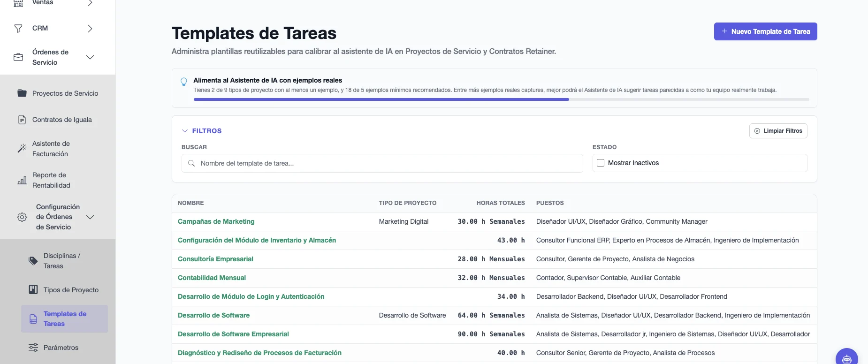Click Consultor, Gerente de Proyecto, Analista de Negocios
Viewport: 868px width, 364px height.
615,259
